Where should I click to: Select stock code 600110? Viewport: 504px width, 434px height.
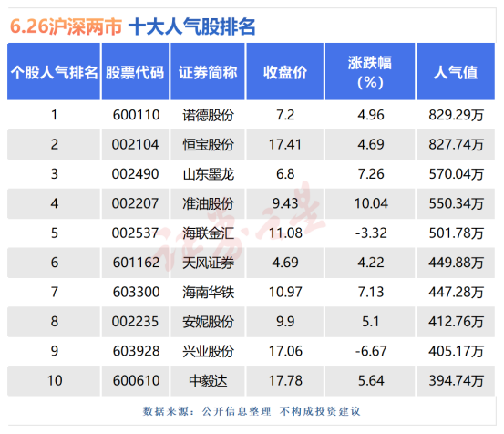(x=136, y=115)
